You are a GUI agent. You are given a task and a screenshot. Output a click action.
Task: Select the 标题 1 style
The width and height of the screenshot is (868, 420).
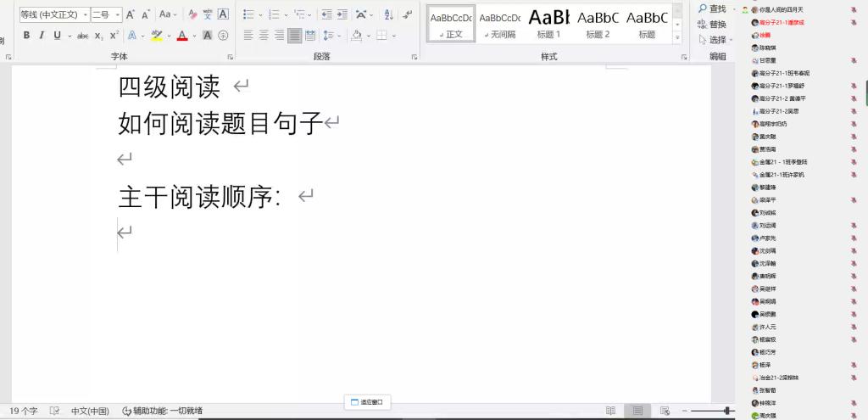[548, 24]
